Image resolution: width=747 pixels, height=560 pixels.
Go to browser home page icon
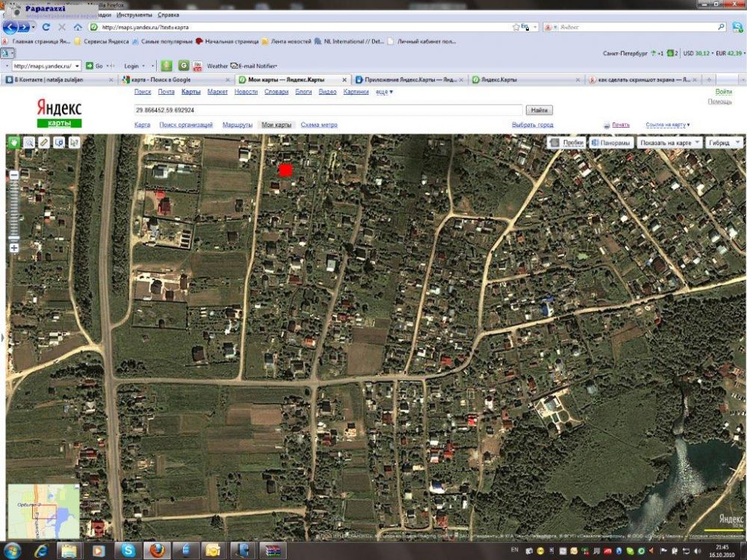tap(78, 27)
